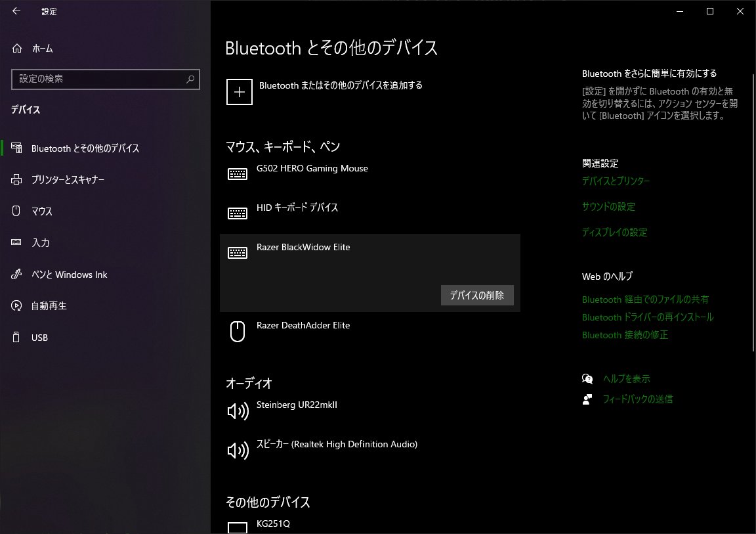This screenshot has height=534, width=756.
Task: Maximize the Settings window
Action: coord(709,11)
